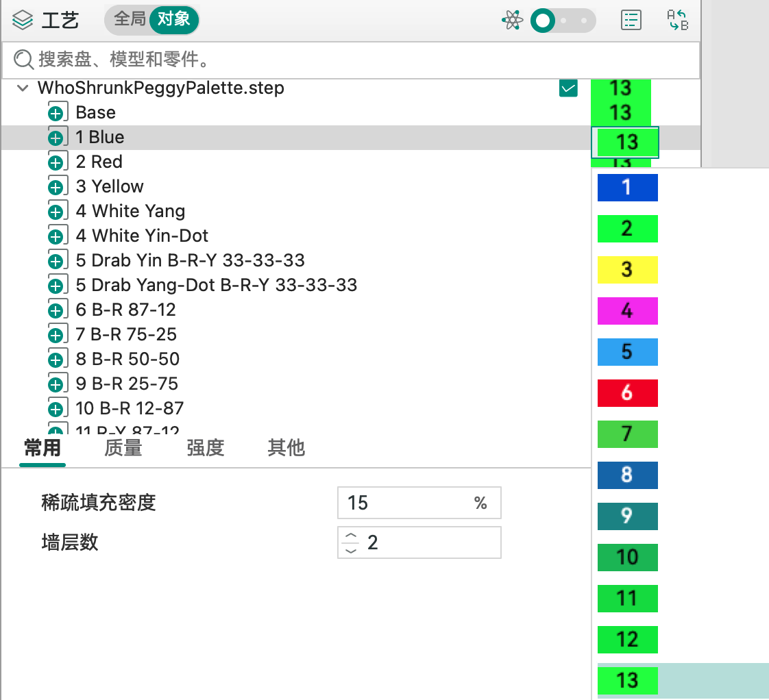Screen dimensions: 769x700
Task: Click add icon beside 6 B-R 87-12
Action: pyautogui.click(x=57, y=310)
